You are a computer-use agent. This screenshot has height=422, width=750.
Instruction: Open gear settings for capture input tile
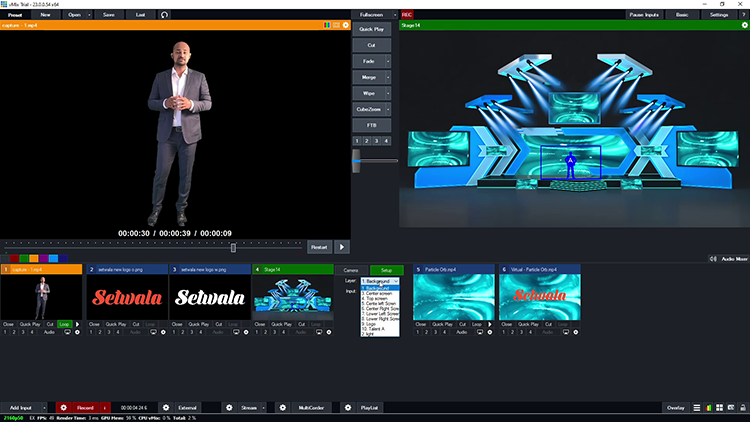pos(78,331)
